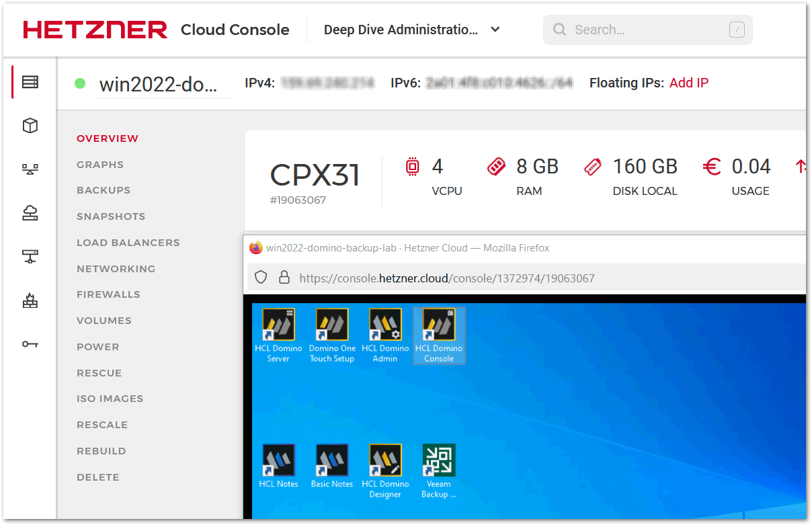Select HCL Notes desktop shortcut
Screen dimensions: 812x525
point(278,466)
